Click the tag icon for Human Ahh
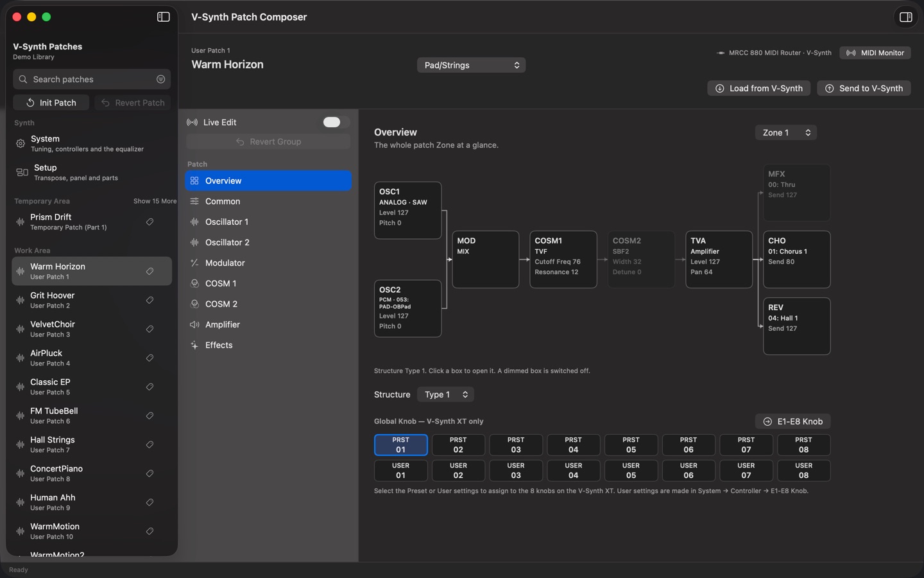Viewport: 924px width, 578px height. pos(150,502)
